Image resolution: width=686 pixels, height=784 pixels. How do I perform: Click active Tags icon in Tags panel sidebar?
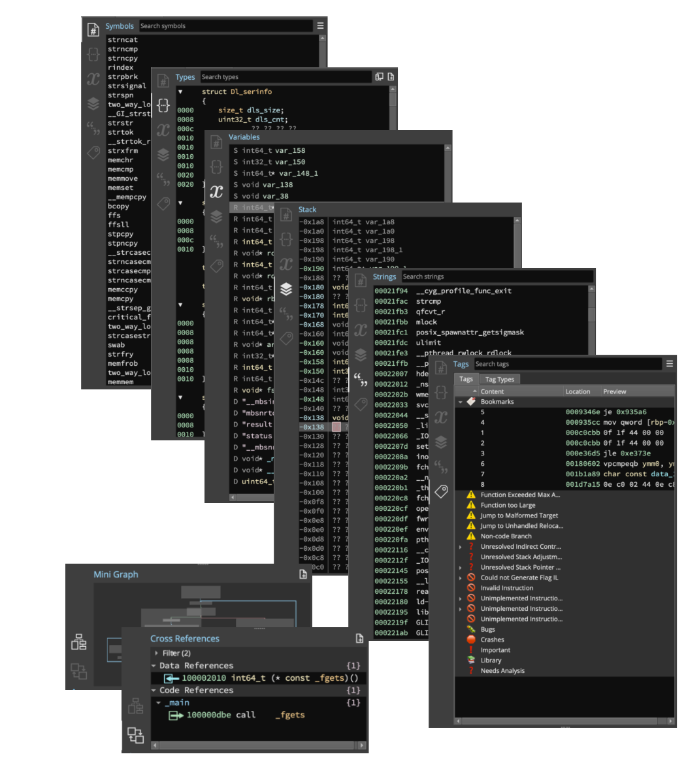(x=442, y=491)
